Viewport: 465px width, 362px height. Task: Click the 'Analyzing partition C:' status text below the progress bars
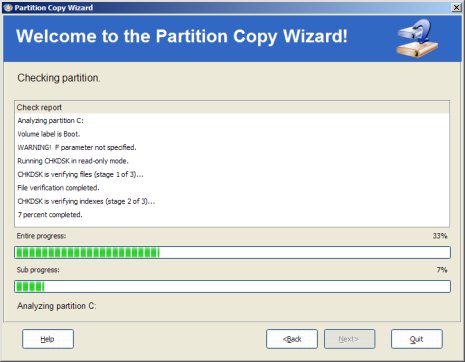[57, 306]
